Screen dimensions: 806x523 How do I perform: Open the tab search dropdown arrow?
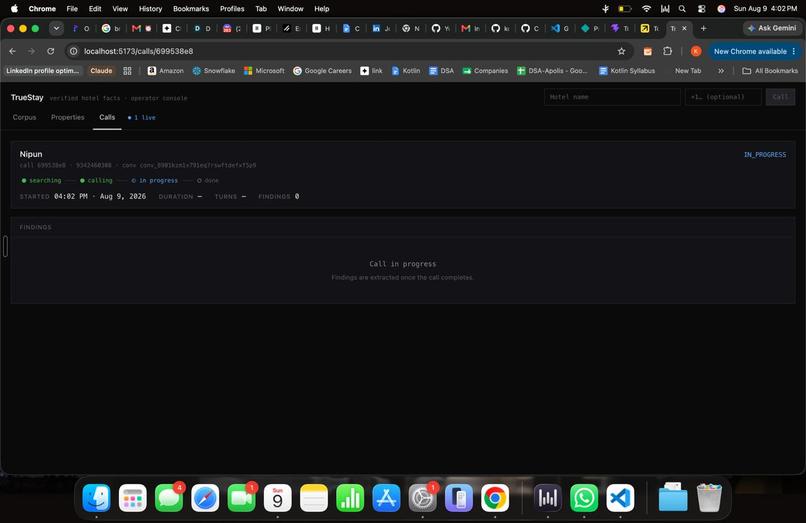56,28
